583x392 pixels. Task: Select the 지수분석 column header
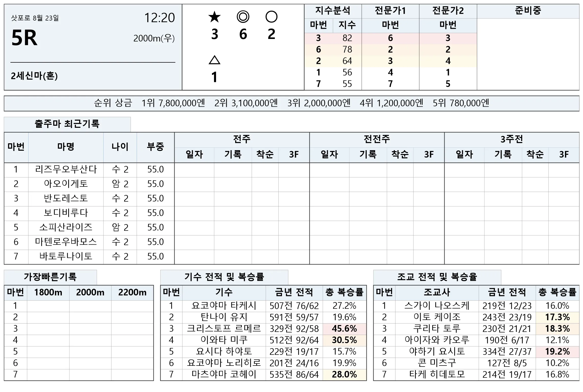click(333, 11)
